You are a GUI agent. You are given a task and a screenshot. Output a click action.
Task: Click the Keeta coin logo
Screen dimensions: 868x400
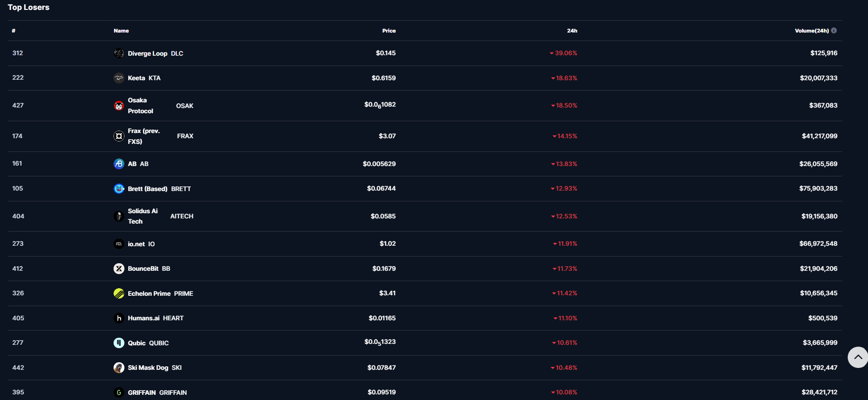(119, 78)
